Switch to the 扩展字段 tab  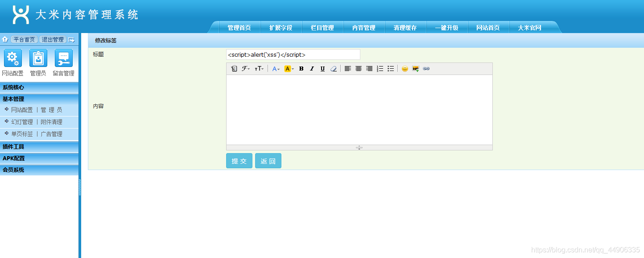[281, 28]
